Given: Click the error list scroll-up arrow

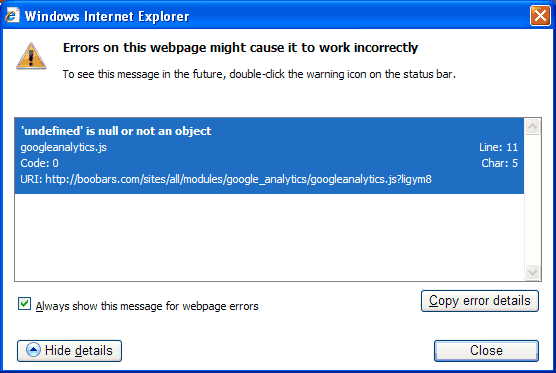Looking at the screenshot, I should pyautogui.click(x=532, y=127).
